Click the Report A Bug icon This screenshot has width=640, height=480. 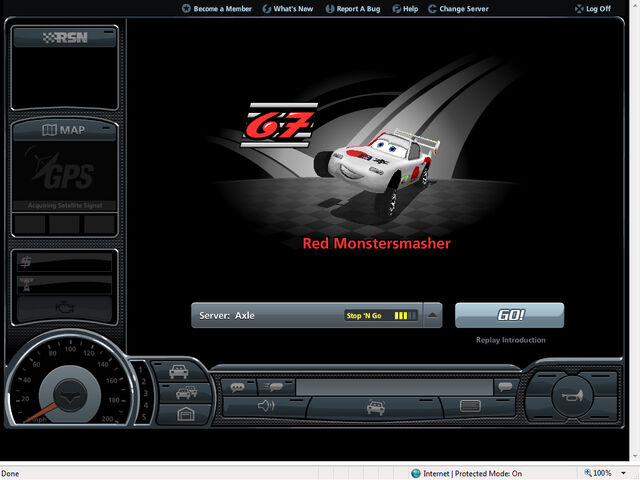330,9
